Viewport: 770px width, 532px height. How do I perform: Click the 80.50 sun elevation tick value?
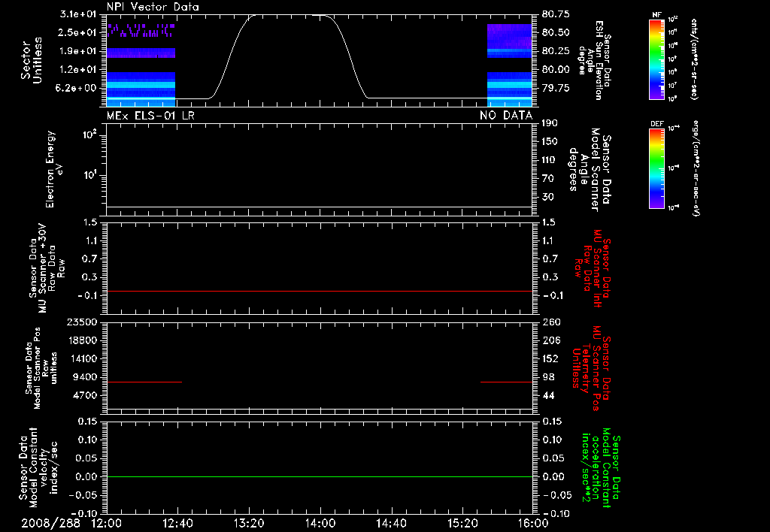coord(556,32)
